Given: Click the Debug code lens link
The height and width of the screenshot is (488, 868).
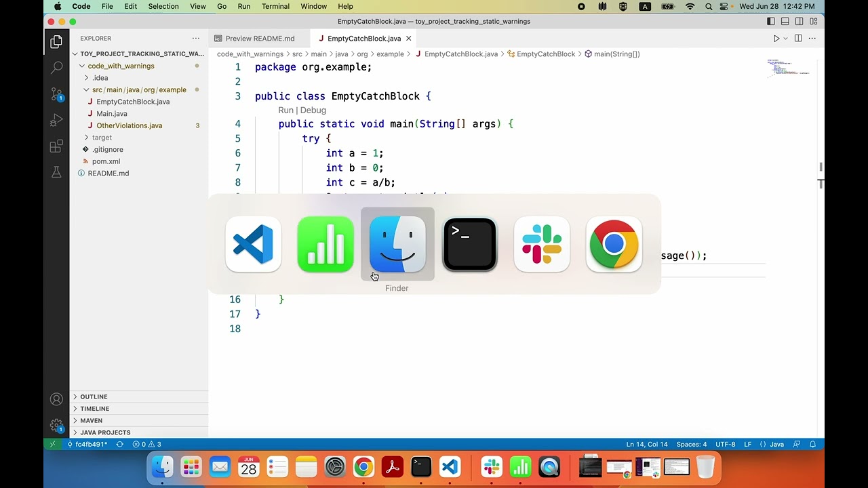Looking at the screenshot, I should [313, 110].
